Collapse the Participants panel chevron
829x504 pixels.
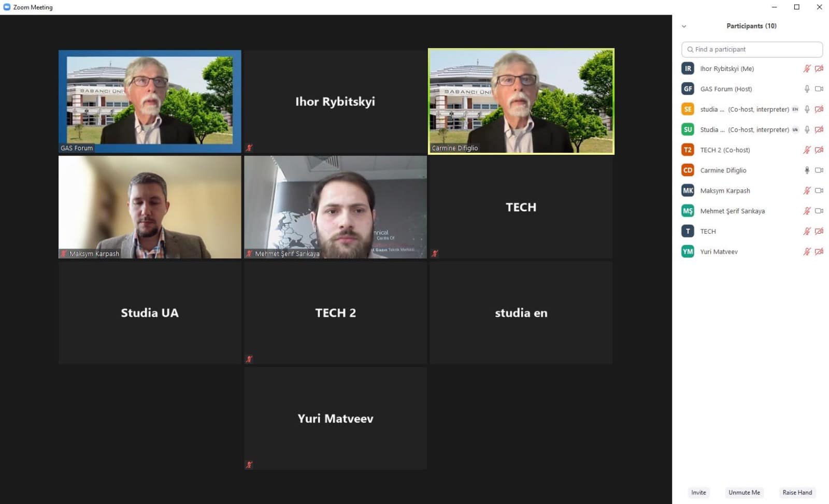684,26
